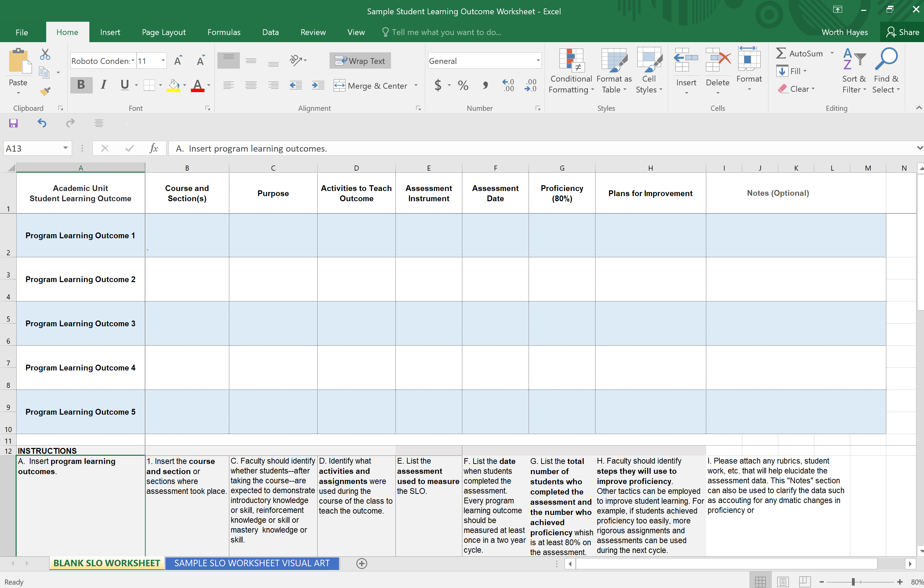
Task: Click the Format Painter icon
Action: 45,91
